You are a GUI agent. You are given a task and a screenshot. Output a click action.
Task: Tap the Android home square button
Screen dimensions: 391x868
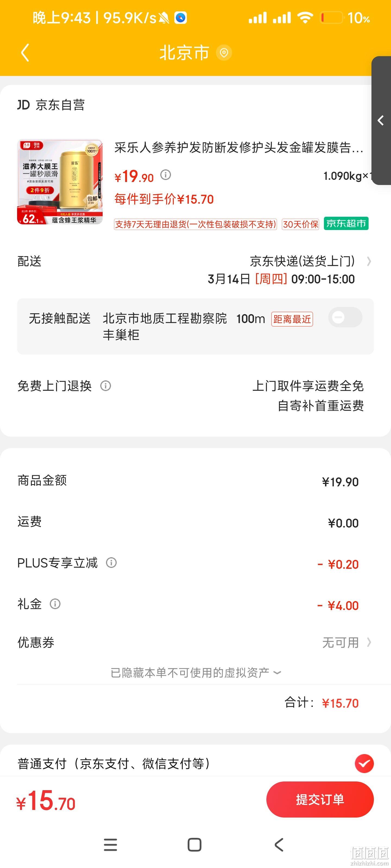click(194, 845)
